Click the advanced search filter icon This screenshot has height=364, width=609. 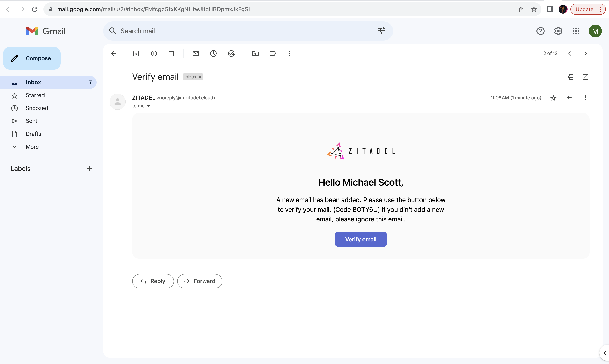click(381, 31)
